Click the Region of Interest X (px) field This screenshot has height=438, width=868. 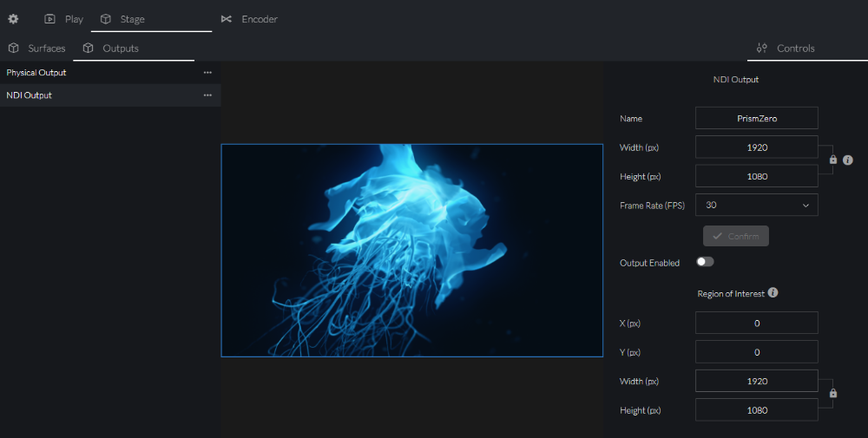click(756, 323)
